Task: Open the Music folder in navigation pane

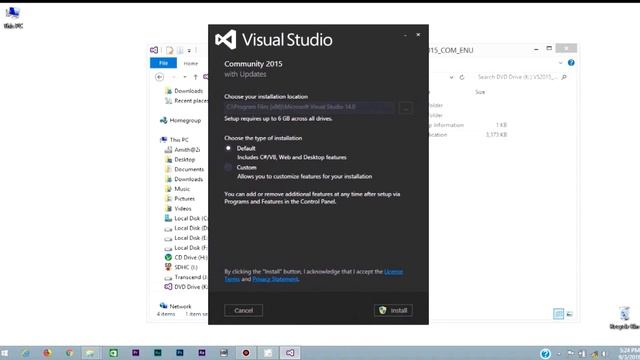Action: click(x=178, y=189)
